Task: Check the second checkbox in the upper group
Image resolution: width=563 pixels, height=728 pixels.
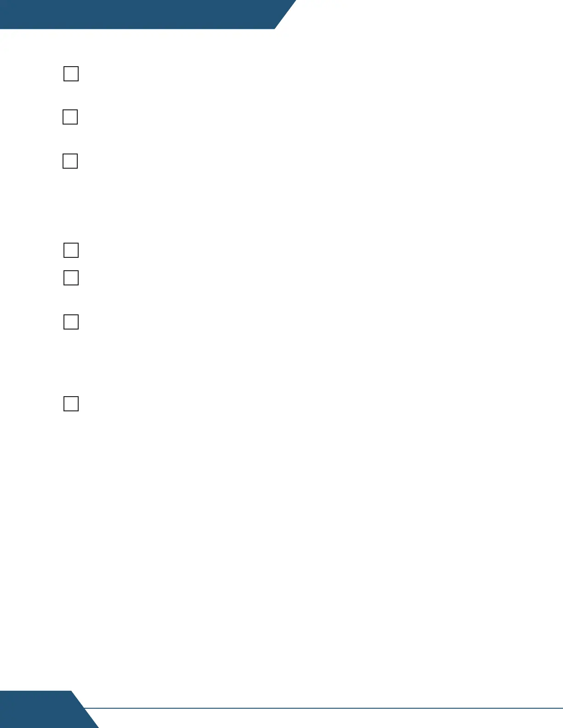Action: (70, 117)
